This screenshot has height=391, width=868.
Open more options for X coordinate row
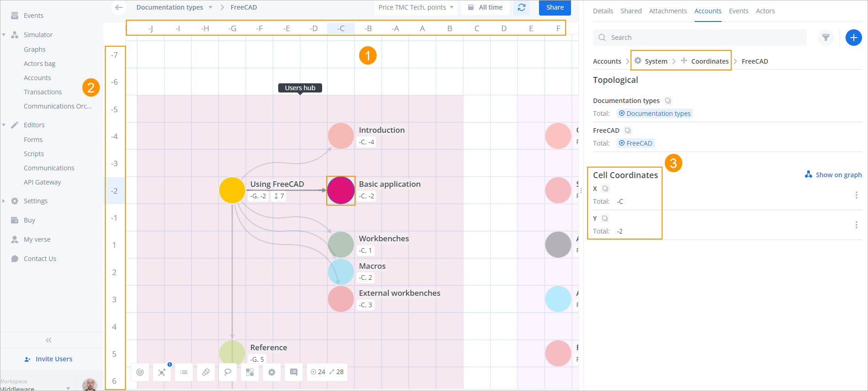point(857,195)
